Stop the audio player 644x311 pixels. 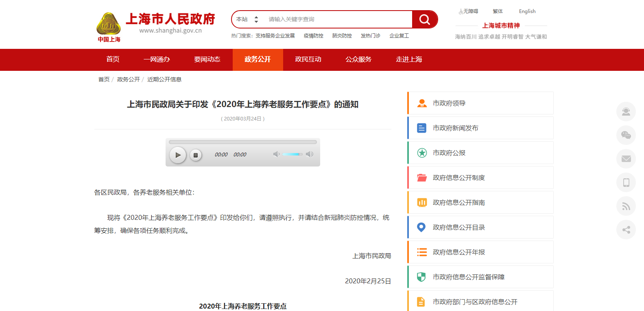point(196,155)
